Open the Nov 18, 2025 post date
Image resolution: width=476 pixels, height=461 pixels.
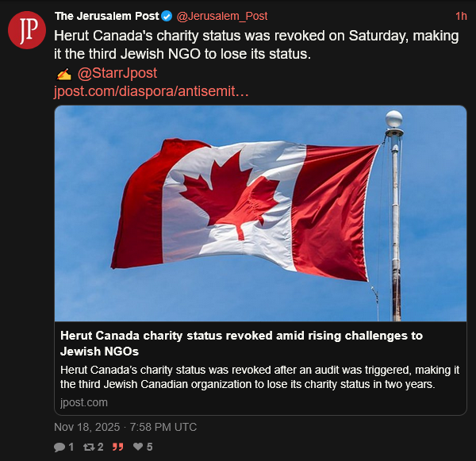[x=125, y=427]
